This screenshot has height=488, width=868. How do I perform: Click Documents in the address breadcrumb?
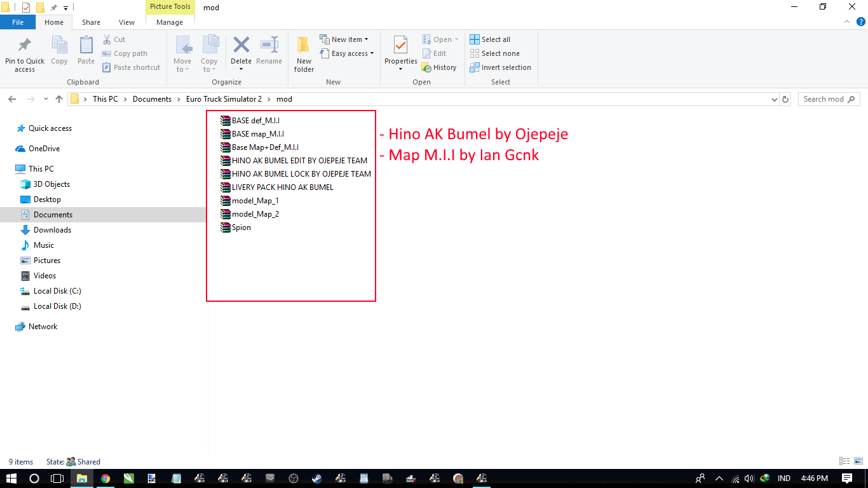point(152,99)
